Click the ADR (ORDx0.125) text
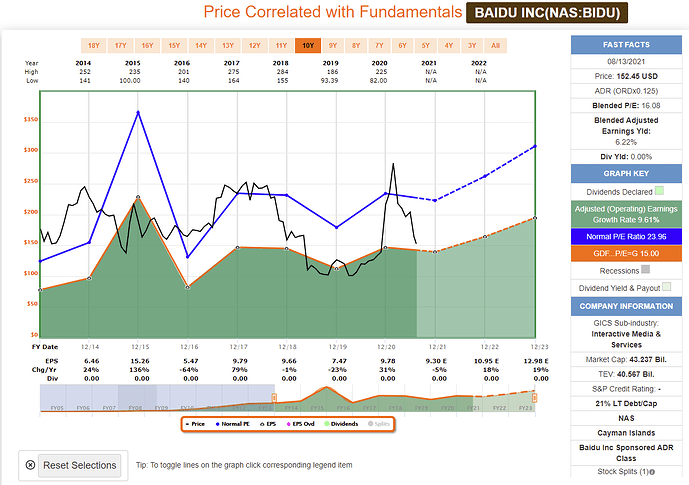Image resolution: width=689 pixels, height=485 pixels. tap(626, 91)
